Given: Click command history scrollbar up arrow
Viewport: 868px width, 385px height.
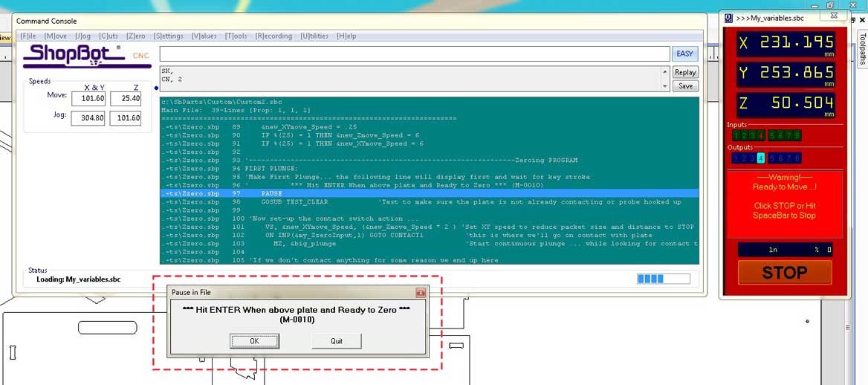Looking at the screenshot, I should (x=665, y=71).
